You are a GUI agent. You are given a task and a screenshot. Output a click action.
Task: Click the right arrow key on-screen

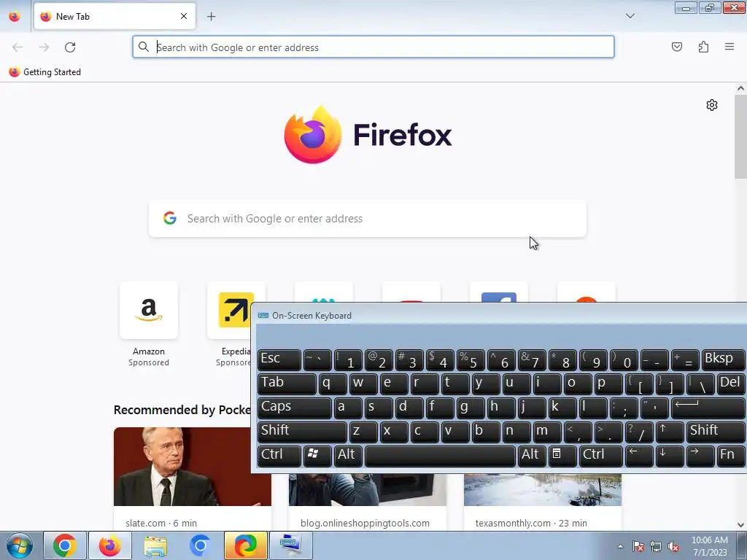[700, 456]
